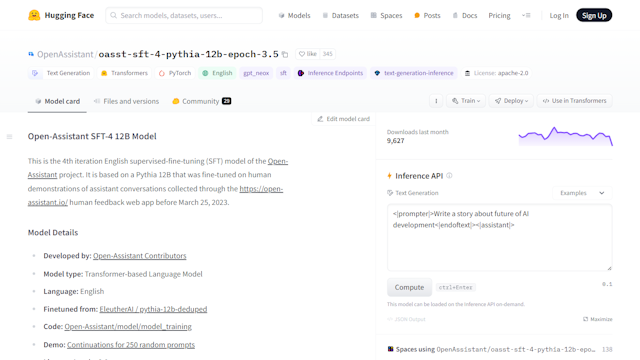The height and width of the screenshot is (360, 640).
Task: Click the sft tag
Action: pos(283,73)
